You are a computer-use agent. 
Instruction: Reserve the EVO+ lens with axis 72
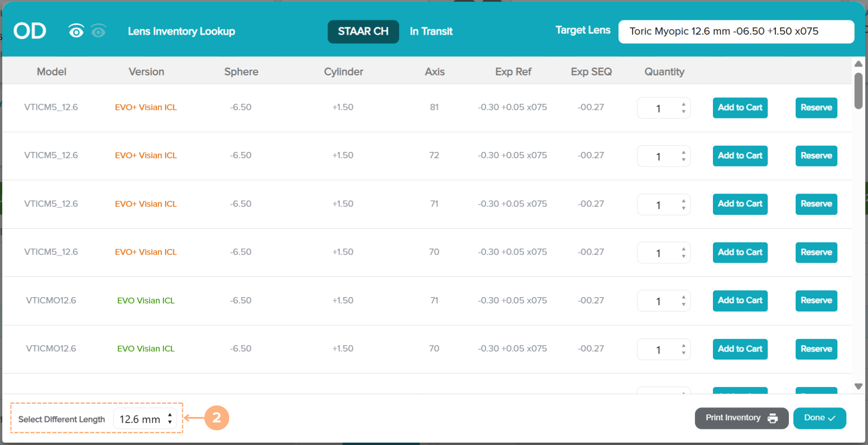[816, 156]
